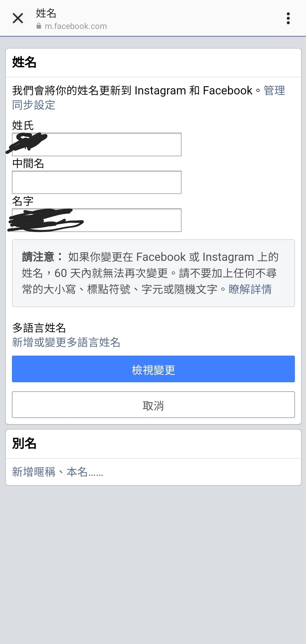Click the 姓名 card heading
This screenshot has height=644, width=306.
click(24, 62)
